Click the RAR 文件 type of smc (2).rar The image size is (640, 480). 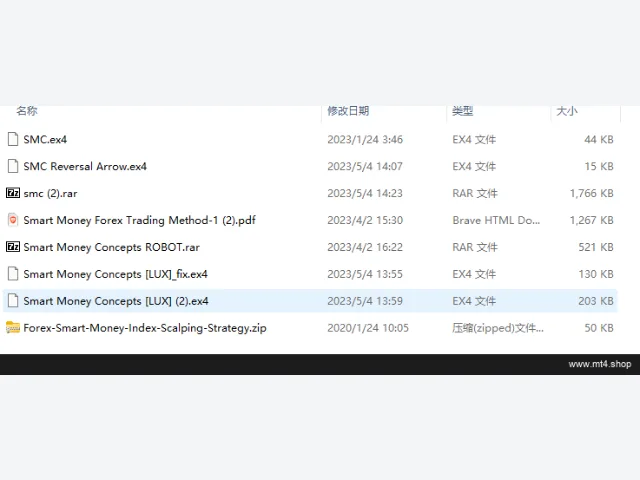point(475,193)
